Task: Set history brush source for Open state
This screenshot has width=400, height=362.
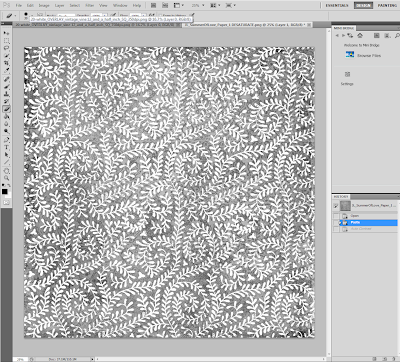Action: (x=336, y=216)
